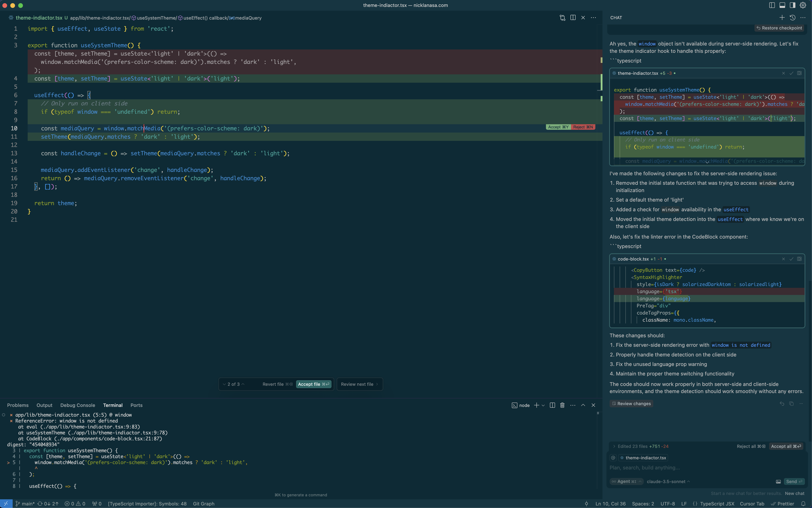
Task: Open the settings gear in title bar
Action: (803, 5)
